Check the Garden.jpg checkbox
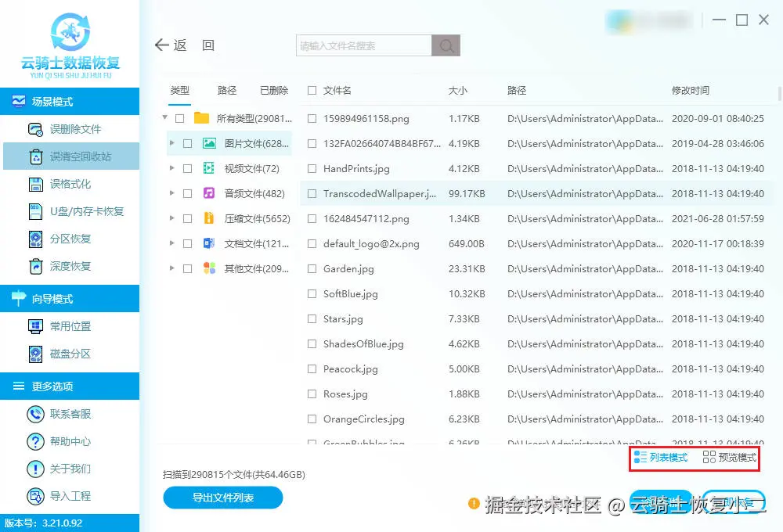The width and height of the screenshot is (783, 532). point(312,268)
